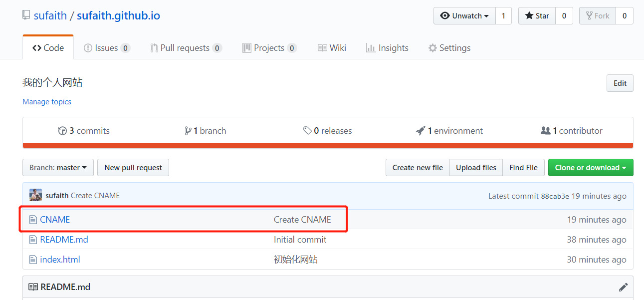This screenshot has height=300, width=644.
Task: Click the Manage topics link
Action: (x=47, y=102)
